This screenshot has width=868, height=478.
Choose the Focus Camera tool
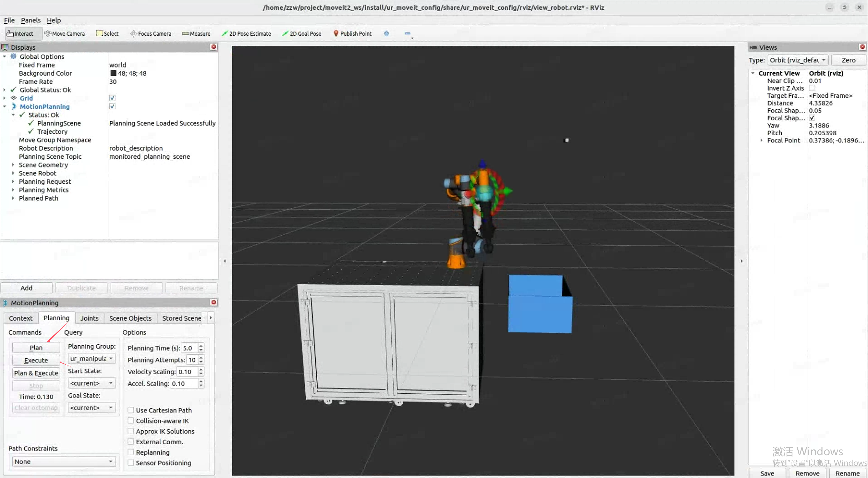coord(151,33)
